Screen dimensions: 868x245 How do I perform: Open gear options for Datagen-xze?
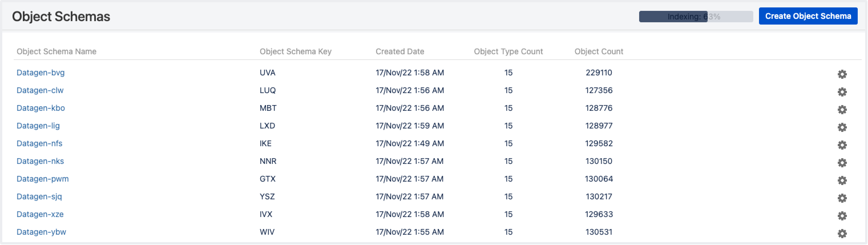842,216
